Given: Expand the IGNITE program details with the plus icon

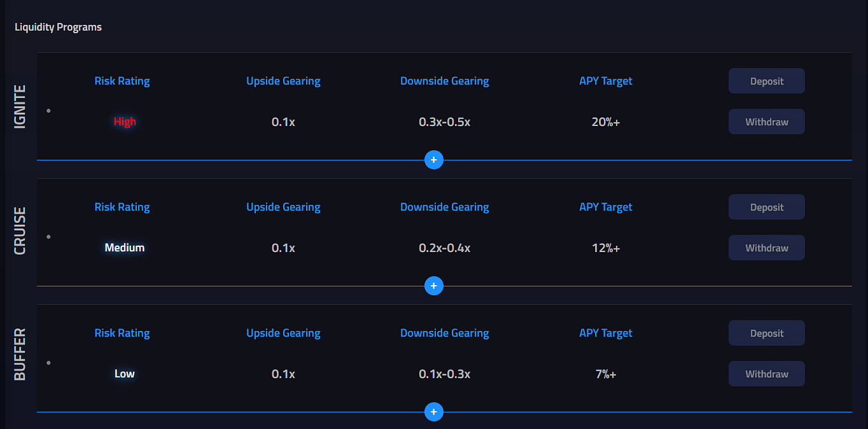Looking at the screenshot, I should (434, 160).
